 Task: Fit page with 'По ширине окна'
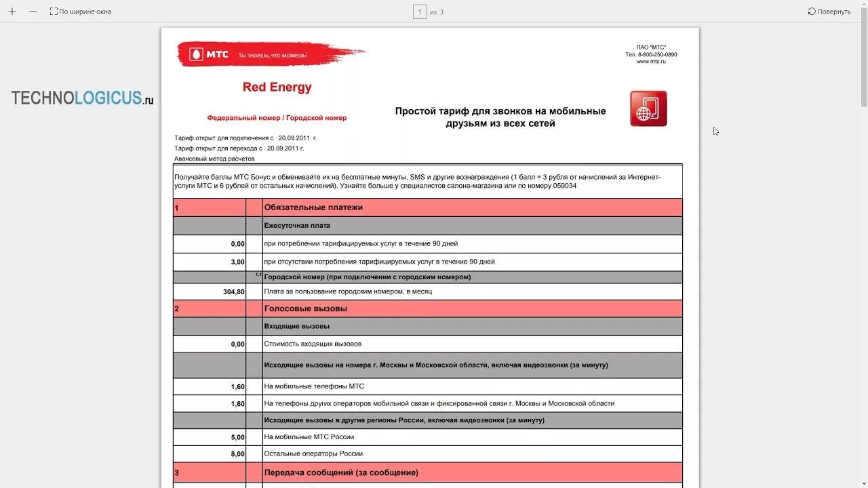point(81,12)
